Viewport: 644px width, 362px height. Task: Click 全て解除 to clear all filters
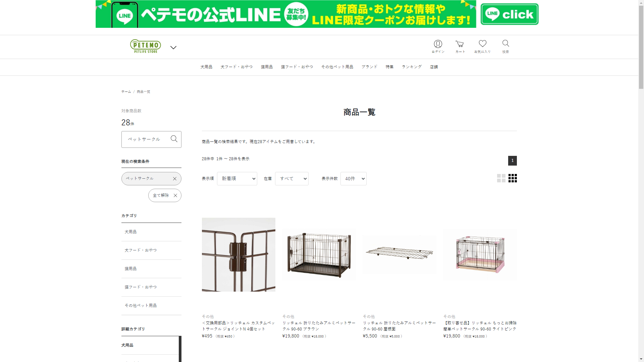point(165,195)
